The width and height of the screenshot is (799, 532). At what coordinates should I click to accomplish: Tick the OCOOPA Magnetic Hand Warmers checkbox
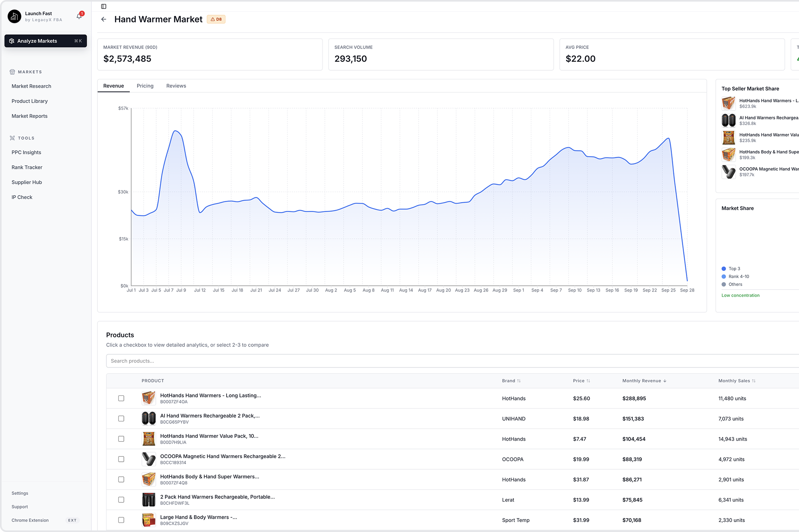click(121, 459)
